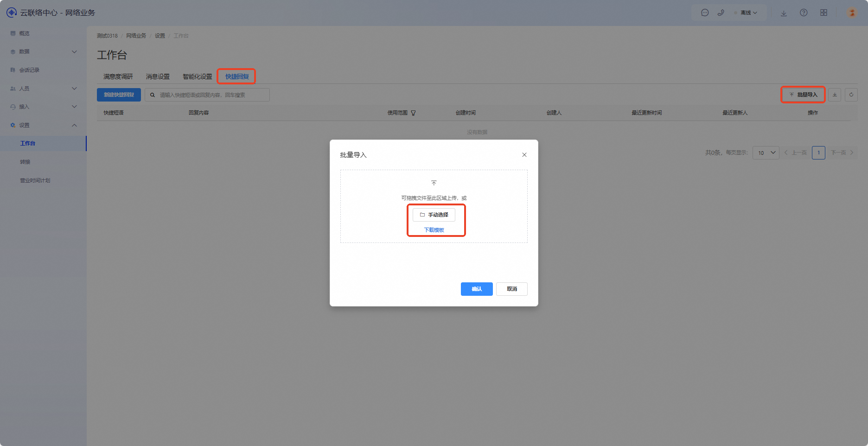This screenshot has height=446, width=868.
Task: Select 工作台 in the sidebar
Action: [43, 143]
